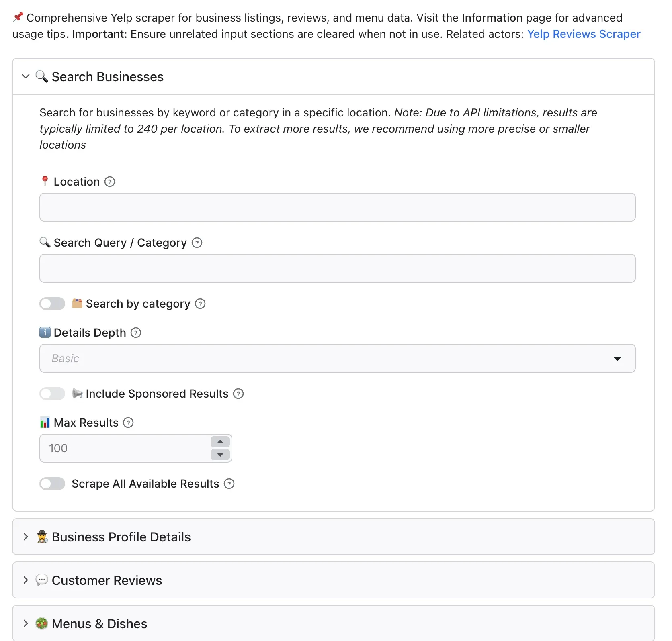The width and height of the screenshot is (672, 641).
Task: Toggle Include Sponsored Results on
Action: click(52, 394)
